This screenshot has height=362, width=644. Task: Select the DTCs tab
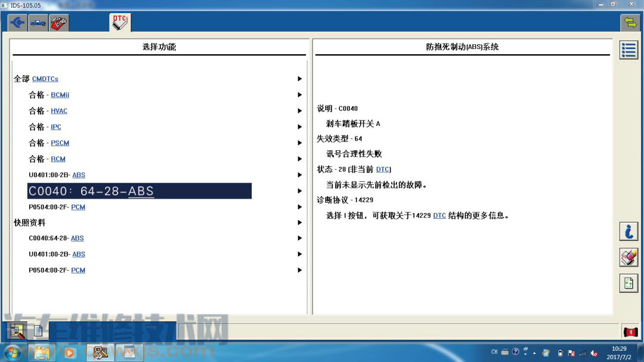[x=120, y=22]
